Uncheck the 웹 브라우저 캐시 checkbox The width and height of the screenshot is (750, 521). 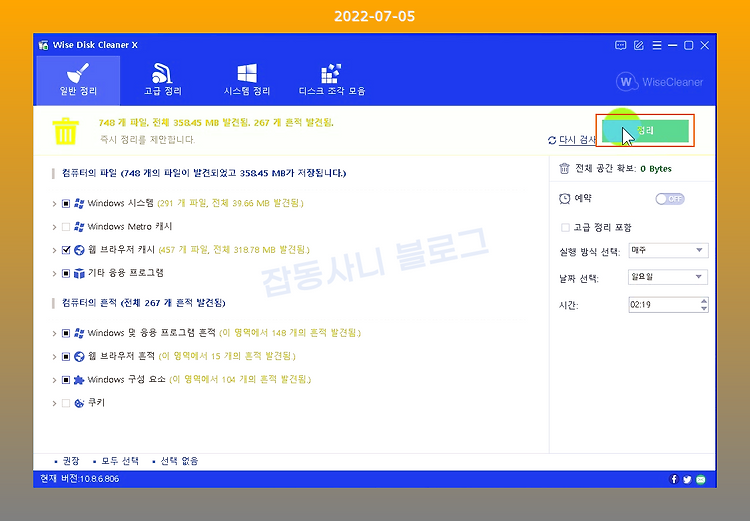tap(66, 250)
